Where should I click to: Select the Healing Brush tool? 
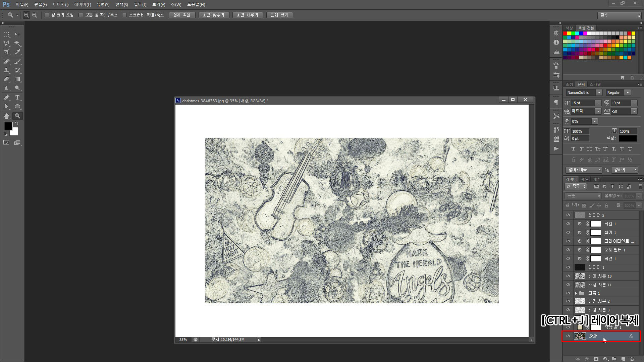coord(6,62)
